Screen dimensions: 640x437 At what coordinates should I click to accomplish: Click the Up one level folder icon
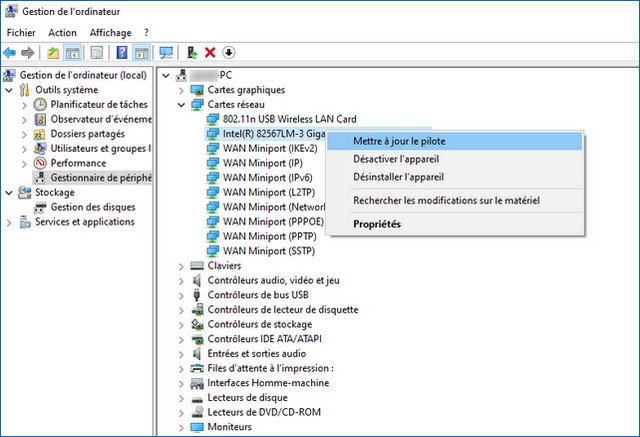click(x=53, y=52)
